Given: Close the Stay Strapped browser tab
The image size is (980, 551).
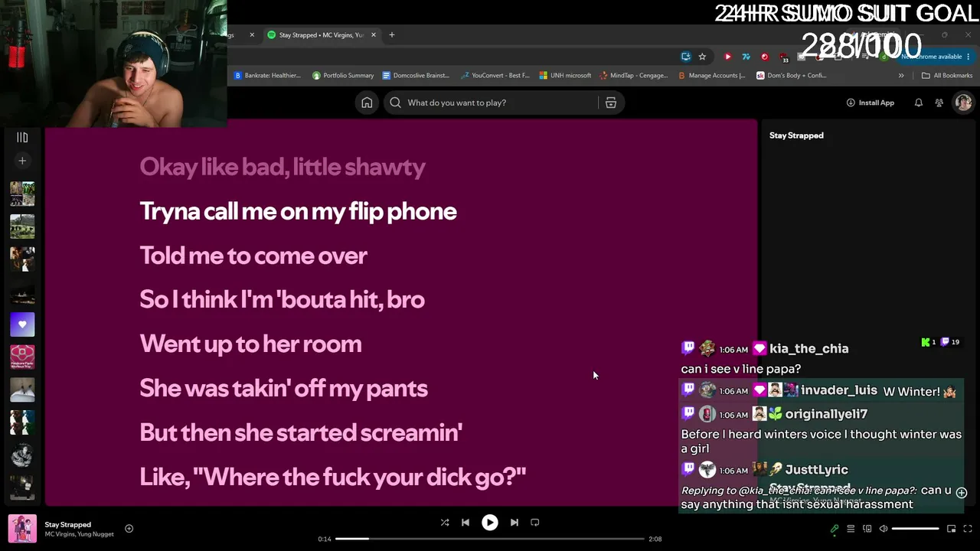Looking at the screenshot, I should coord(374,34).
